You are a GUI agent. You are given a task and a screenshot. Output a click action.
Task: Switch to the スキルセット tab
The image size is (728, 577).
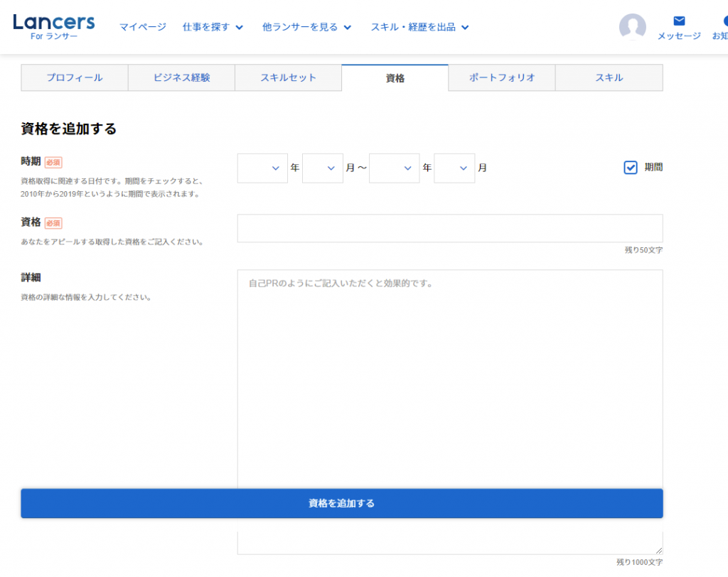[288, 78]
